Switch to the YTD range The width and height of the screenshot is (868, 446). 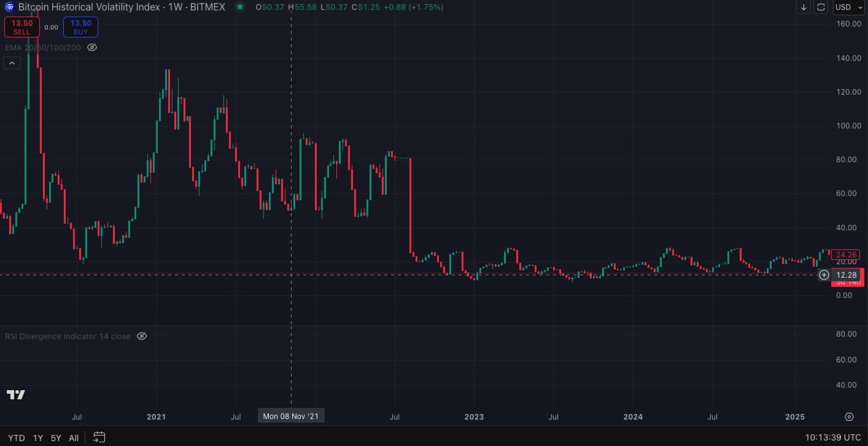17,437
